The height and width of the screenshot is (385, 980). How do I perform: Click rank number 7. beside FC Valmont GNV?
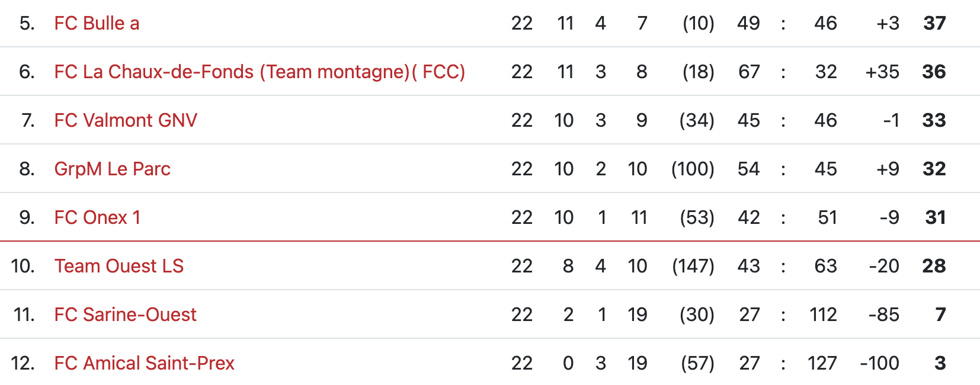click(x=28, y=120)
